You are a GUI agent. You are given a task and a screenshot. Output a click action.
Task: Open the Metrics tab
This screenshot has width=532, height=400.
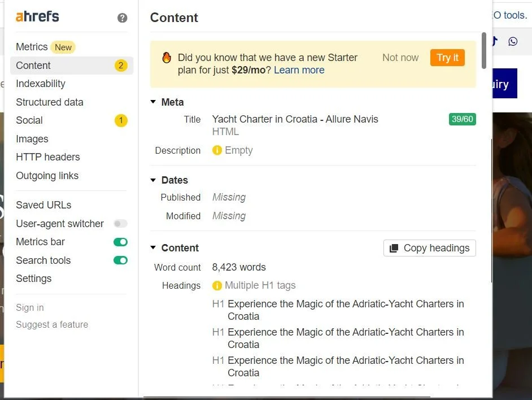(x=32, y=47)
